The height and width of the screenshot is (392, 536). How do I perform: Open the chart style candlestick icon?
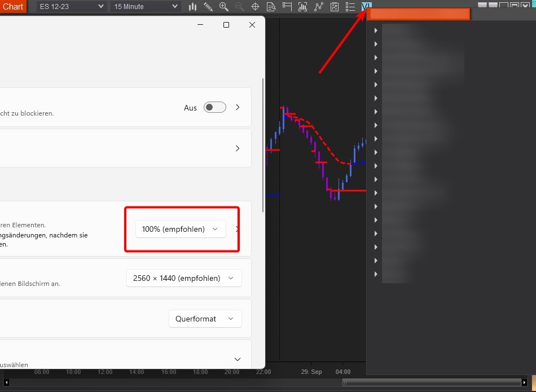point(192,7)
